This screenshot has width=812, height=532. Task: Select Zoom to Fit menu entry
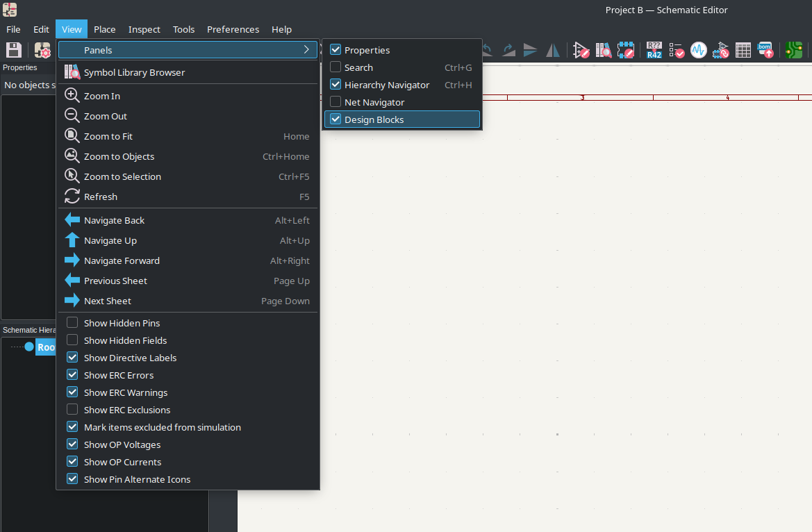click(108, 136)
